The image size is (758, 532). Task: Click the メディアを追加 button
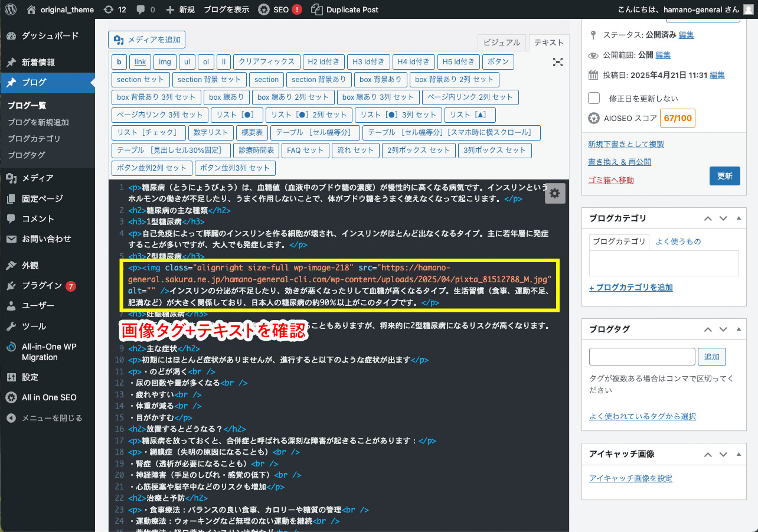[x=147, y=40]
